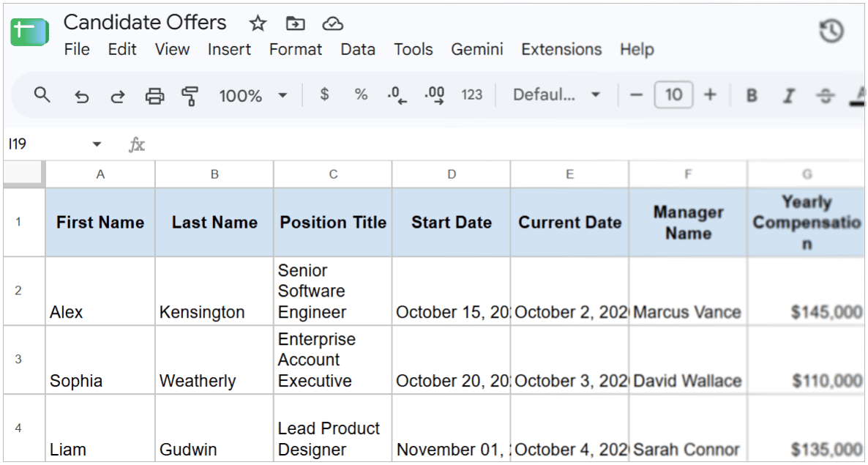The image size is (868, 465).
Task: Decrease decimal places
Action: click(x=397, y=95)
